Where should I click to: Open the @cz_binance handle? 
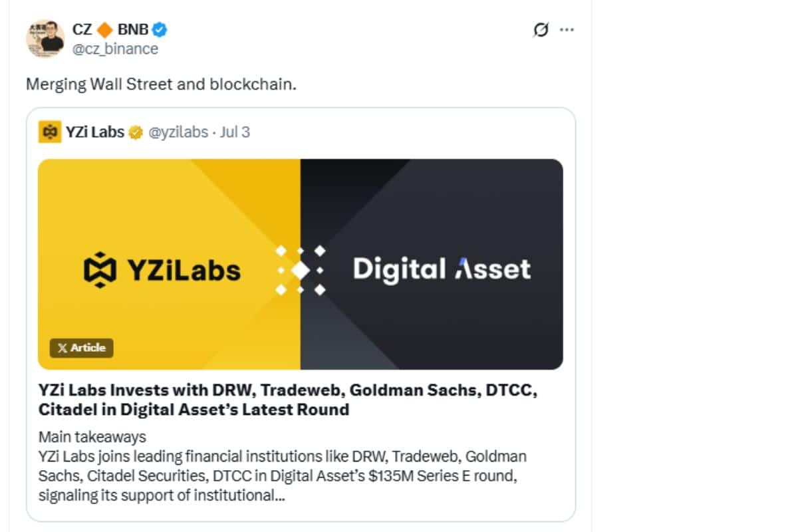click(x=115, y=49)
